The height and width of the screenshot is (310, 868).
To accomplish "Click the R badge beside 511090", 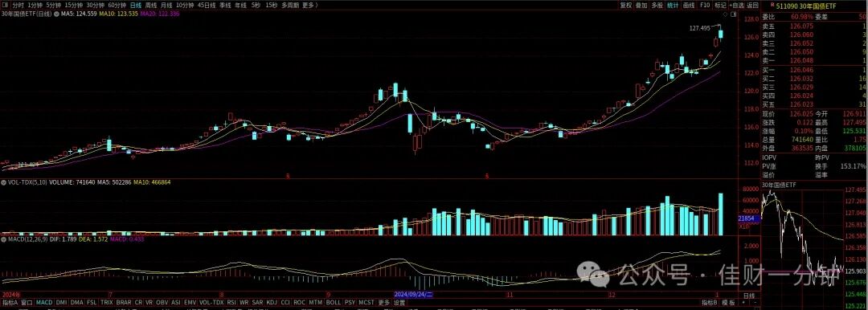I will coord(772,5).
